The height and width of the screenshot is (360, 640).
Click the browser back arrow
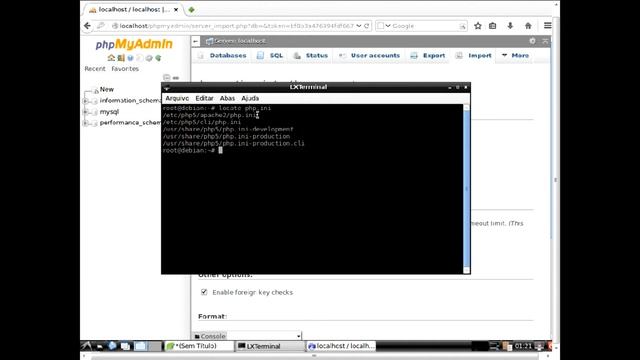(x=87, y=26)
